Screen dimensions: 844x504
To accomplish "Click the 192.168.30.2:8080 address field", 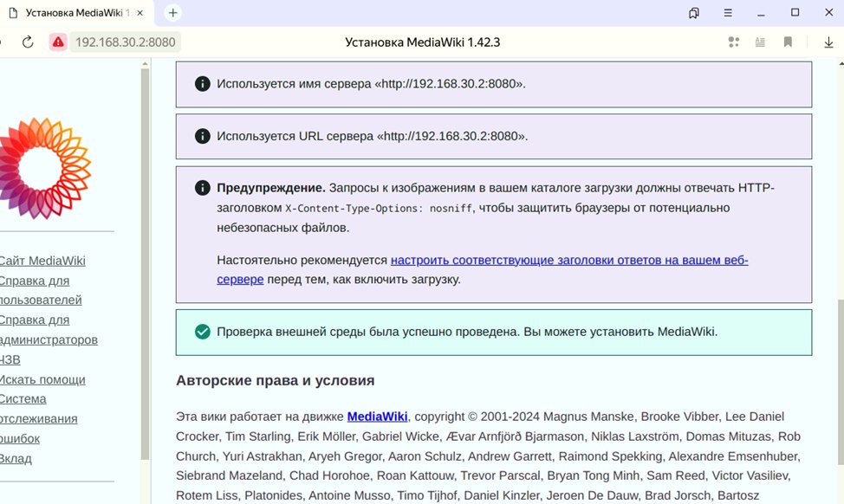I will point(126,42).
